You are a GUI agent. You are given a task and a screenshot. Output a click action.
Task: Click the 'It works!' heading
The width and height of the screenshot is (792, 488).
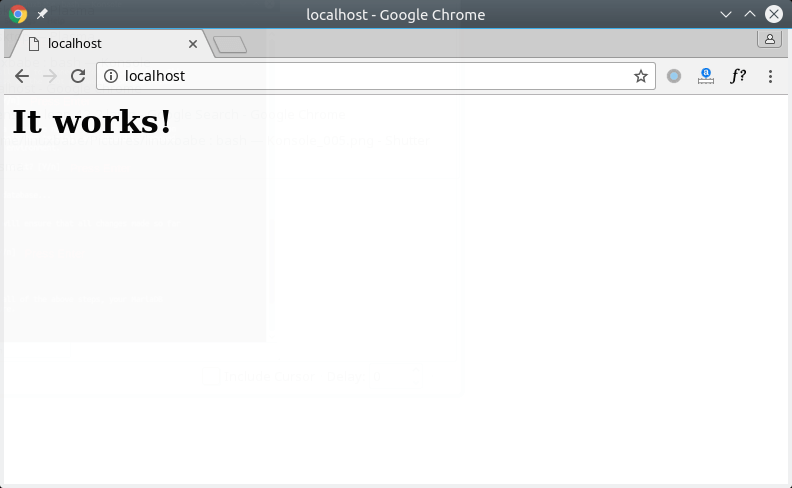click(x=92, y=121)
